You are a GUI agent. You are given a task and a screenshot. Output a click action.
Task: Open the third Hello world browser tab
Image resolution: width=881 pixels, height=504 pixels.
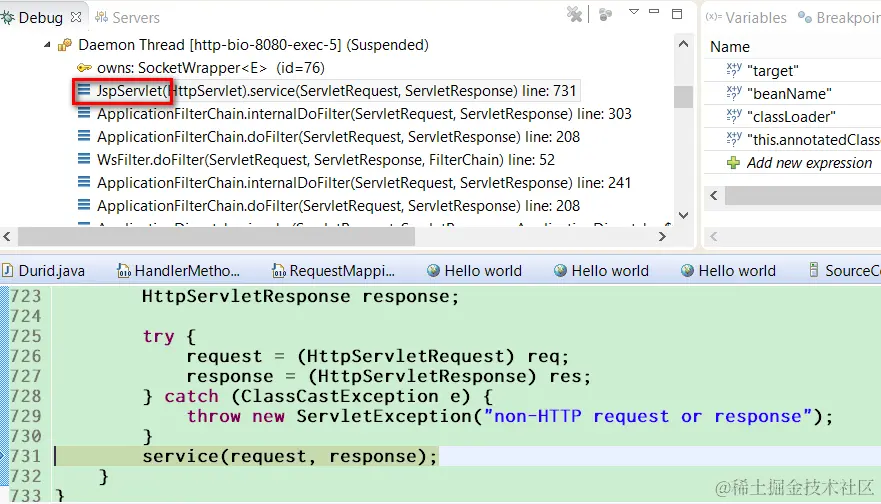(x=728, y=271)
